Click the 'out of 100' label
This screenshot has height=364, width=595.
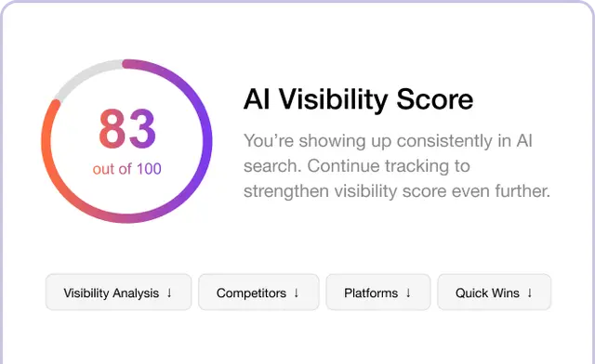coord(127,169)
